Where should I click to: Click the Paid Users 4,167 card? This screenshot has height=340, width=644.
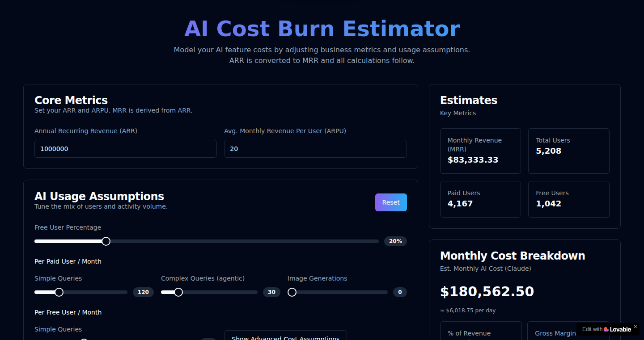pos(480,199)
